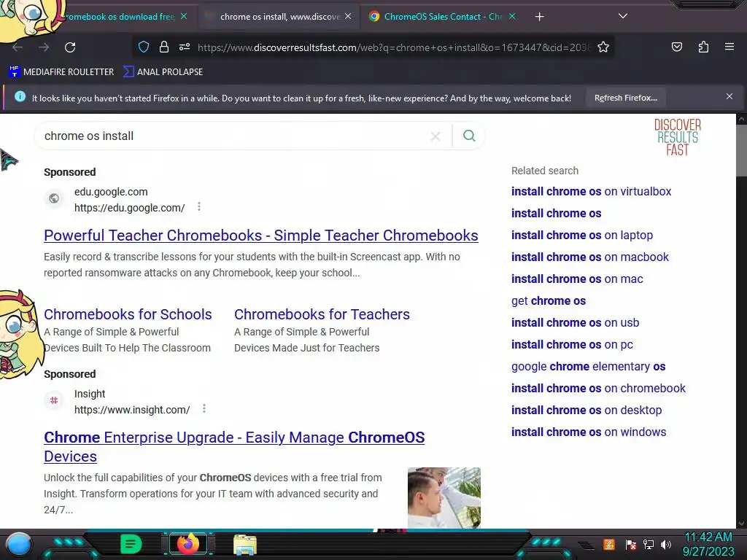Search install chrome os on macbook

click(589, 257)
